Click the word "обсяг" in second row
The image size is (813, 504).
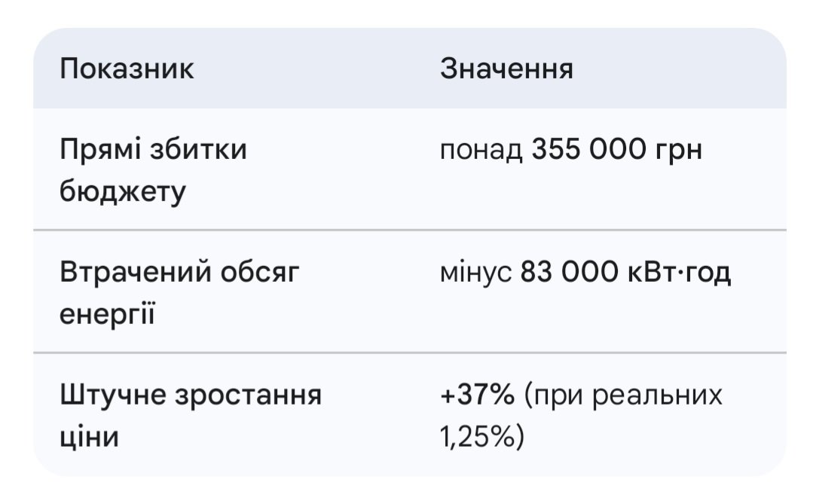(x=259, y=272)
